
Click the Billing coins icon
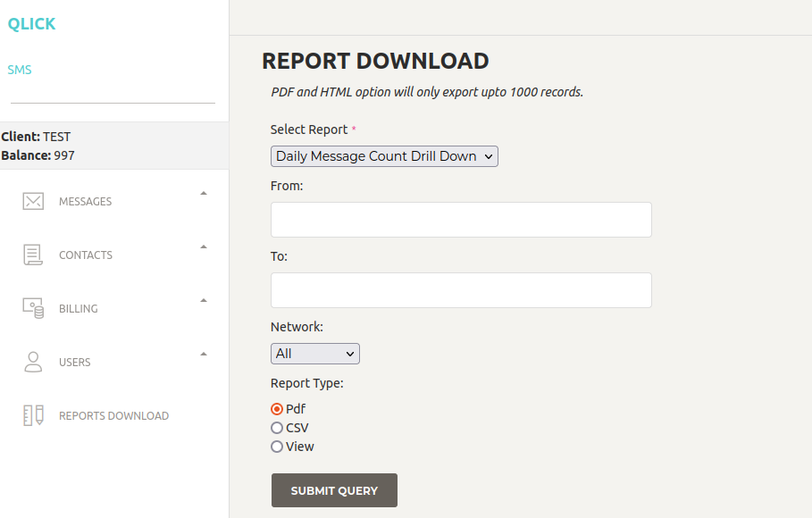tap(33, 308)
